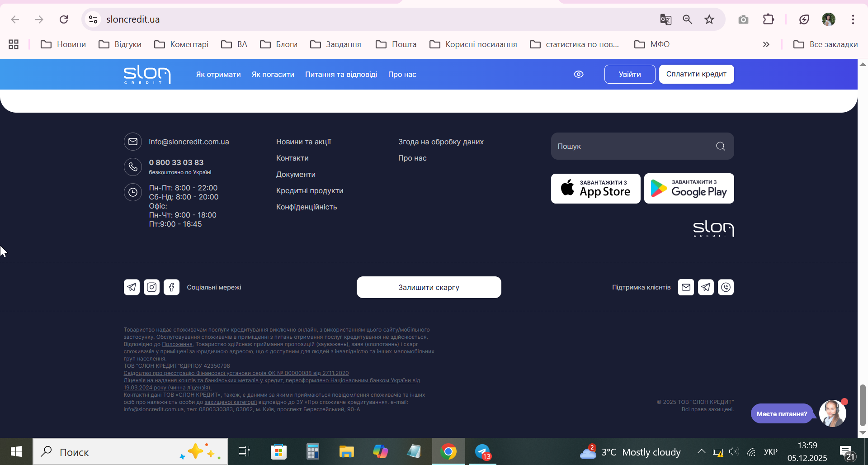Open the Блоги bookmark folder
This screenshot has width=868, height=465.
coord(278,44)
